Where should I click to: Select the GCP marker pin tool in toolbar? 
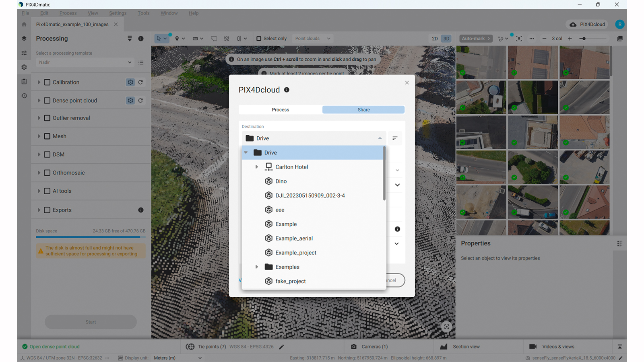click(x=178, y=38)
